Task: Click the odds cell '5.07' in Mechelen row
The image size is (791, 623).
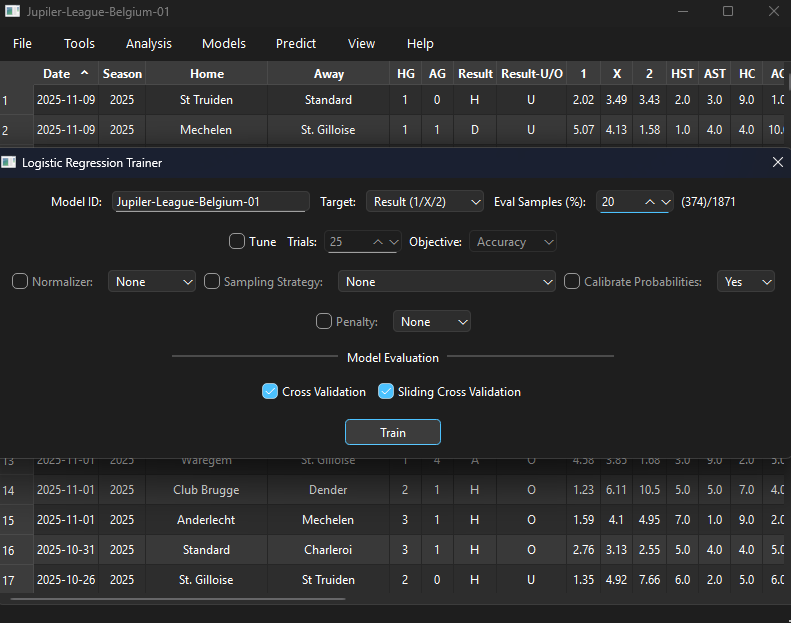Action: 583,130
